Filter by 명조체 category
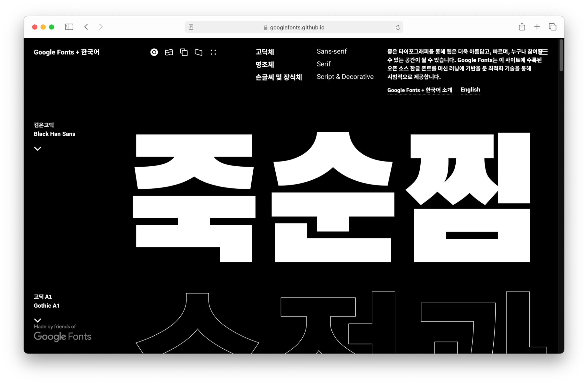 tap(265, 65)
